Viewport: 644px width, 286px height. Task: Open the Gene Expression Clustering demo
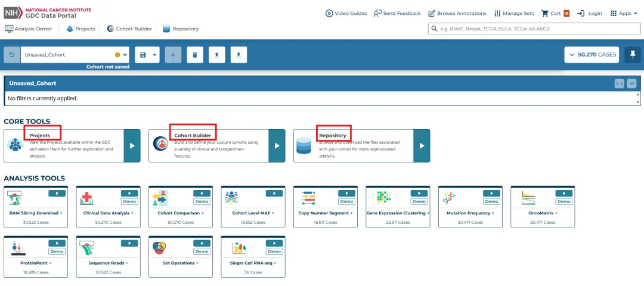pos(419,202)
